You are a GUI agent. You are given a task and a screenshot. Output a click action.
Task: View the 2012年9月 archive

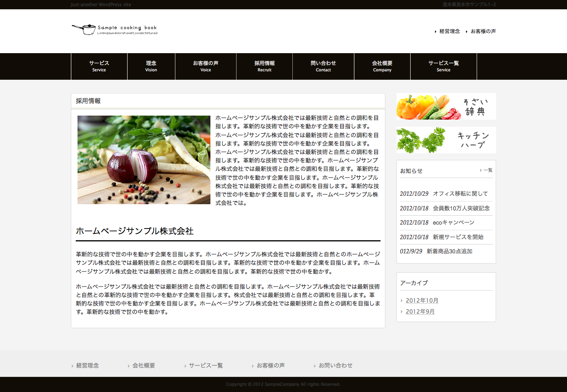[420, 311]
